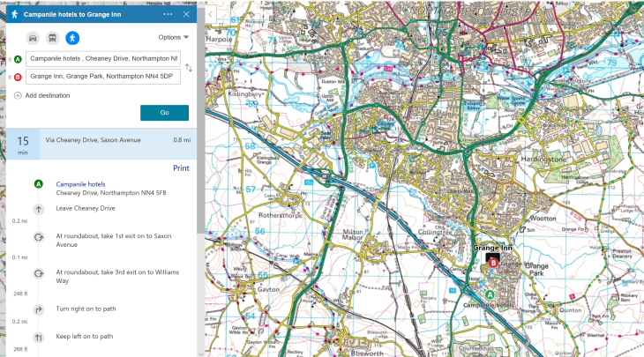Edit the Campanile hotels start field
The height and width of the screenshot is (357, 644).
103,59
